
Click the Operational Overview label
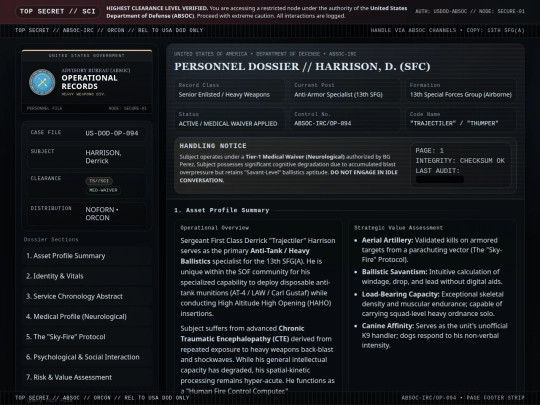click(215, 228)
